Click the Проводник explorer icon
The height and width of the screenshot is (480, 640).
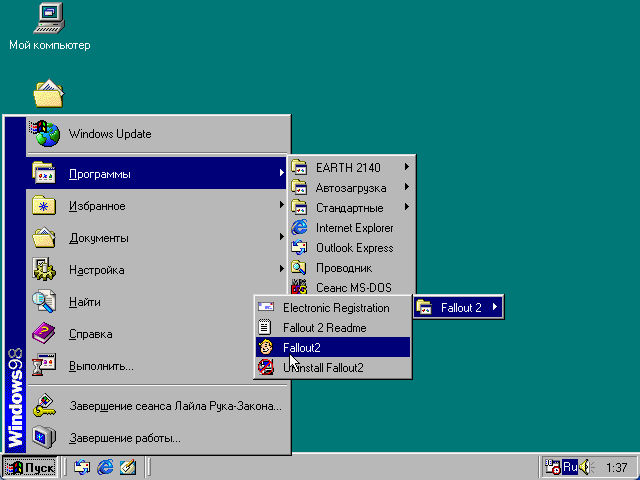pyautogui.click(x=299, y=267)
